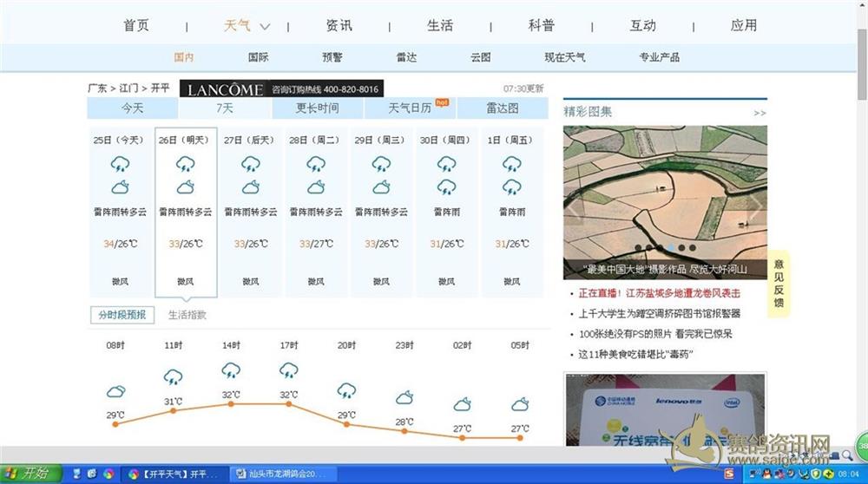Open the 江门 breadcrumb link
The height and width of the screenshot is (484, 868).
click(128, 88)
